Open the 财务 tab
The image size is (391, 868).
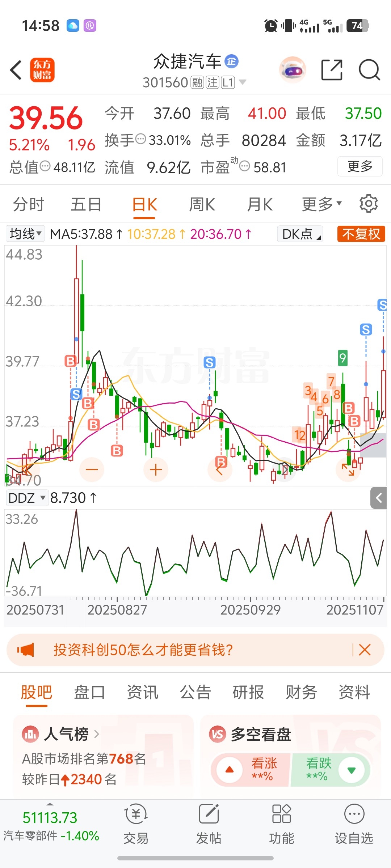301,692
